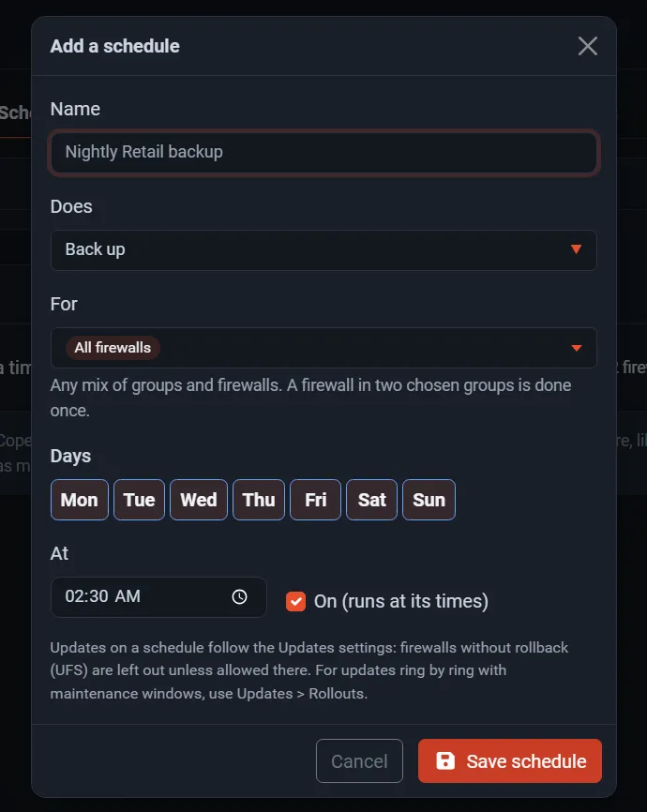The width and height of the screenshot is (647, 812).
Task: Click the 02:30 AM time field
Action: click(158, 597)
